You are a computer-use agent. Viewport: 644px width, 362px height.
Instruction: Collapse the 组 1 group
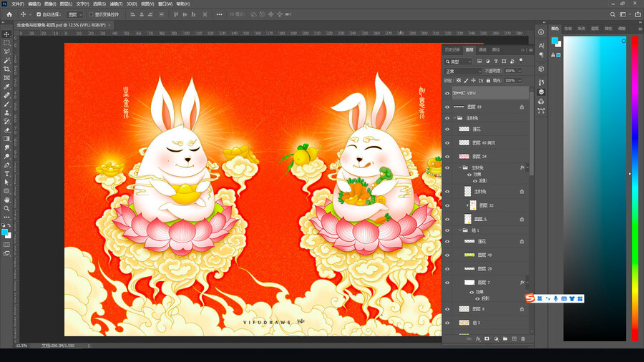coord(460,230)
